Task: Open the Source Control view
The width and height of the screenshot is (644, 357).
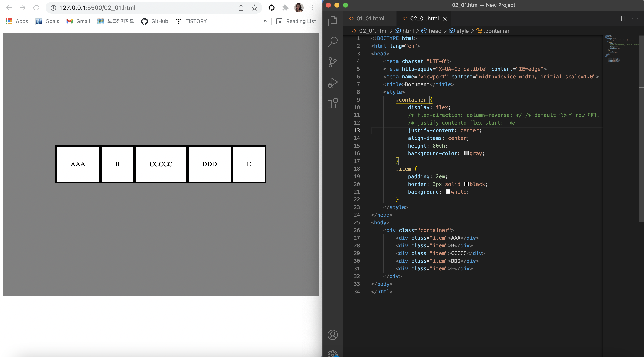Action: tap(332, 62)
